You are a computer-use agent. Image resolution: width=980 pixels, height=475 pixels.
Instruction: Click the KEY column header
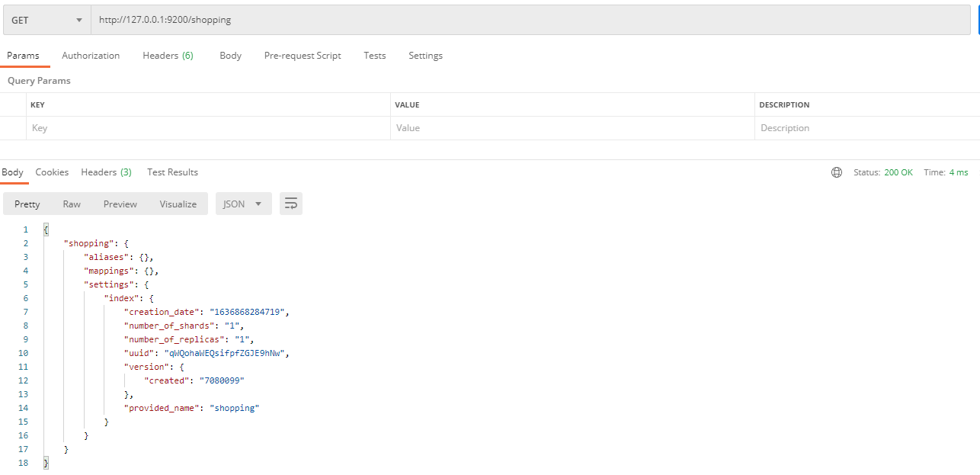pos(37,105)
